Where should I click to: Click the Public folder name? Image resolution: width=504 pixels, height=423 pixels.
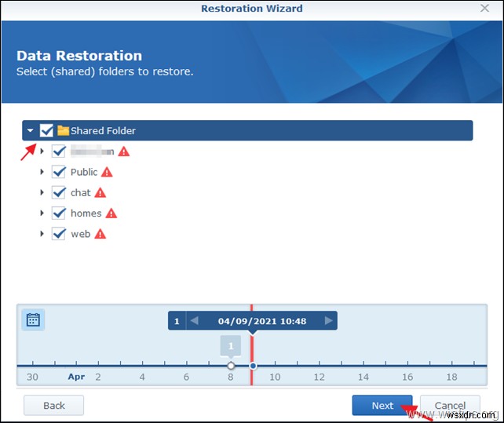point(84,173)
